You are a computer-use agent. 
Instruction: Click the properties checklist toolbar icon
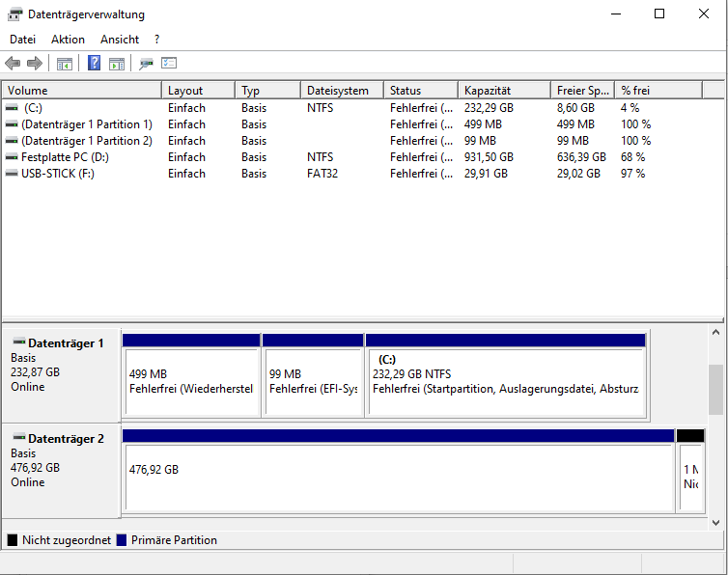[x=169, y=63]
